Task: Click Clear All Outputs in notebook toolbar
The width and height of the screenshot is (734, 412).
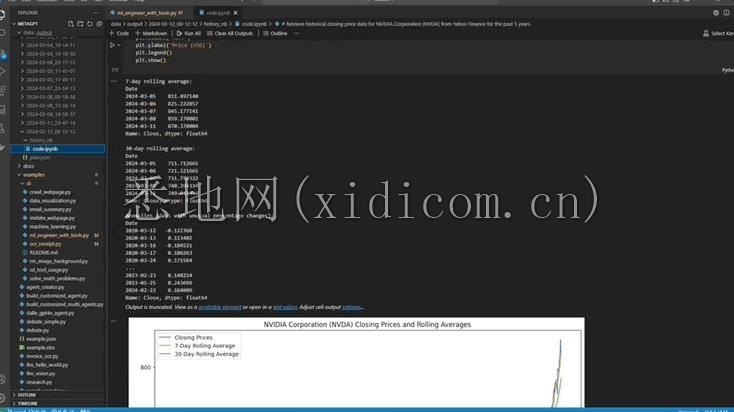Action: click(x=232, y=33)
